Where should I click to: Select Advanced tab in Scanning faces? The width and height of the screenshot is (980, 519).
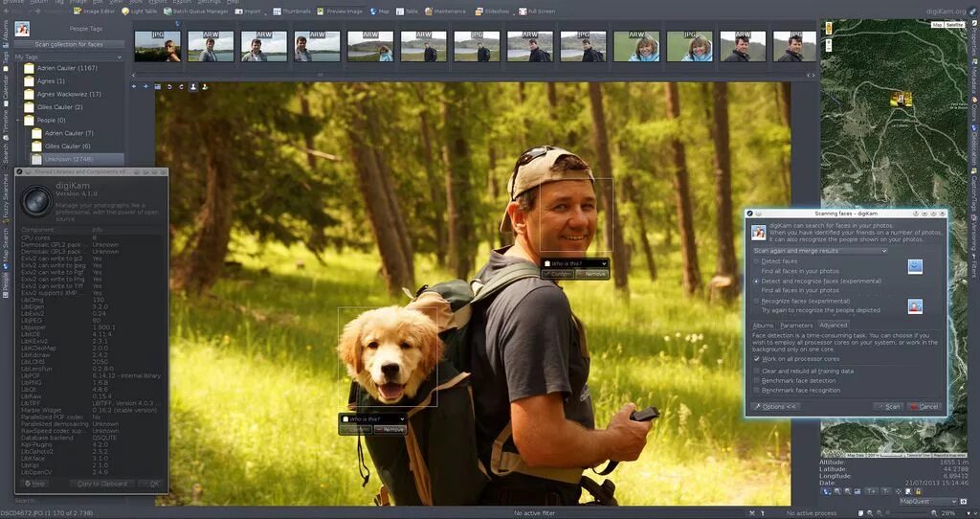834,326
